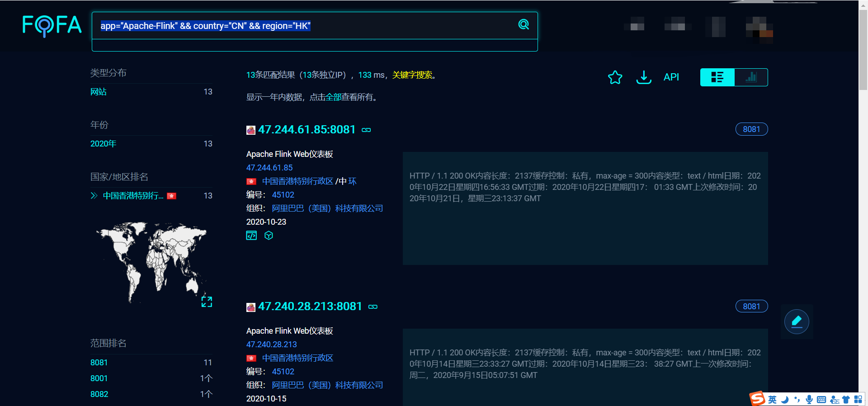Switch to list view toggle
The height and width of the screenshot is (406, 868).
point(717,77)
